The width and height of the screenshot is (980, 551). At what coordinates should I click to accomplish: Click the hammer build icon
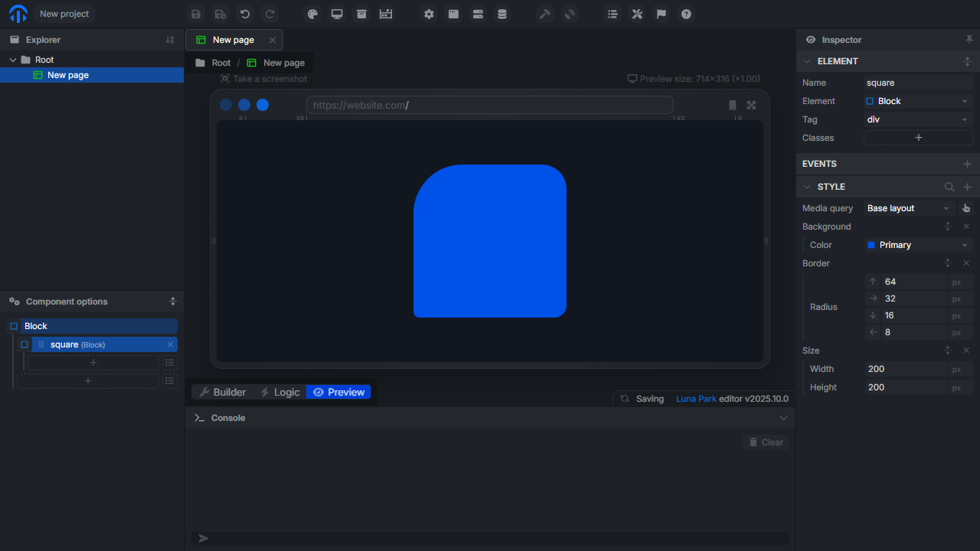click(x=544, y=14)
